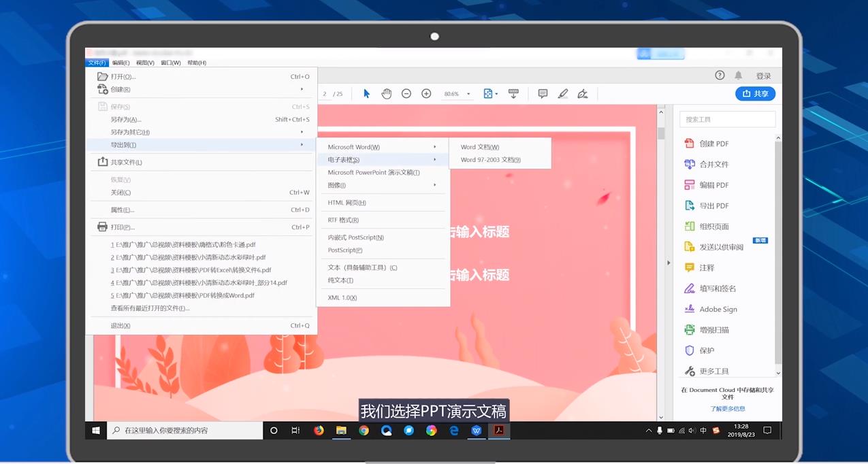Open the 导出 PDF tool
Viewport: 868px width, 464px height.
706,205
